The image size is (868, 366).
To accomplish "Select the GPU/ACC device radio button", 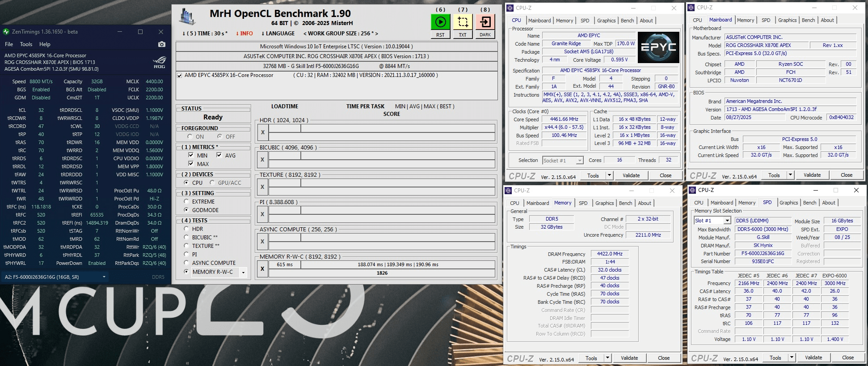I will (212, 183).
